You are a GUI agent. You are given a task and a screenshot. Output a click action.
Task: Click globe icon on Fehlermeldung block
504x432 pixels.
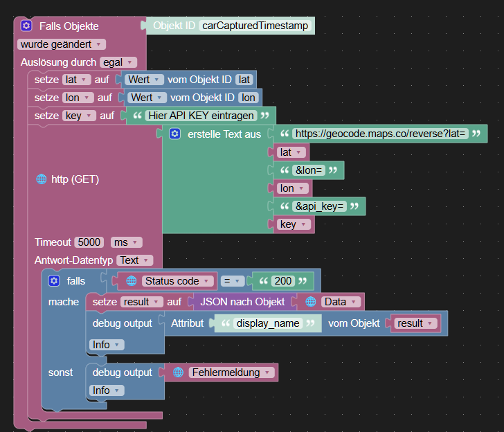[x=178, y=372]
